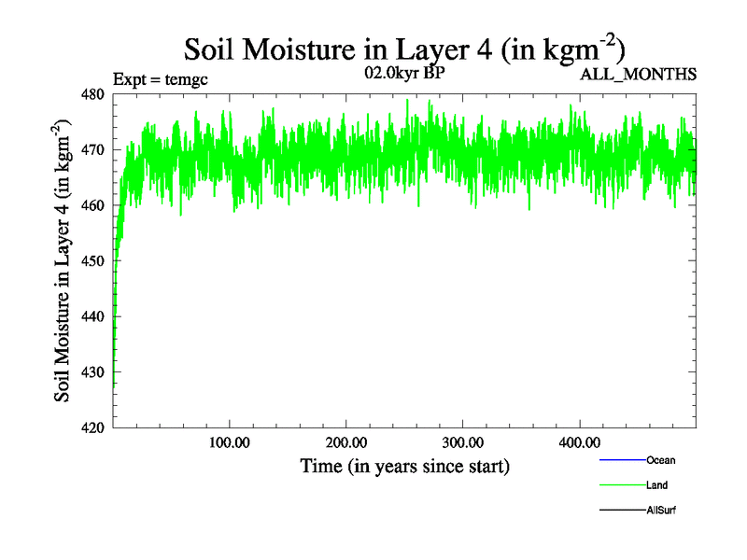Image resolution: width=747 pixels, height=560 pixels.
Task: Select the AllSurf legend label
Action: [x=662, y=511]
